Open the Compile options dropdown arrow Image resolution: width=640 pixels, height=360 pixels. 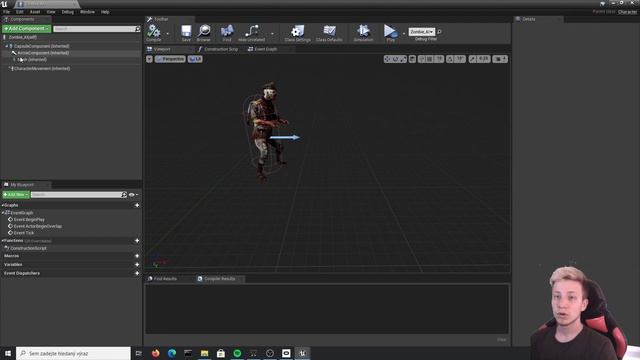pyautogui.click(x=167, y=33)
